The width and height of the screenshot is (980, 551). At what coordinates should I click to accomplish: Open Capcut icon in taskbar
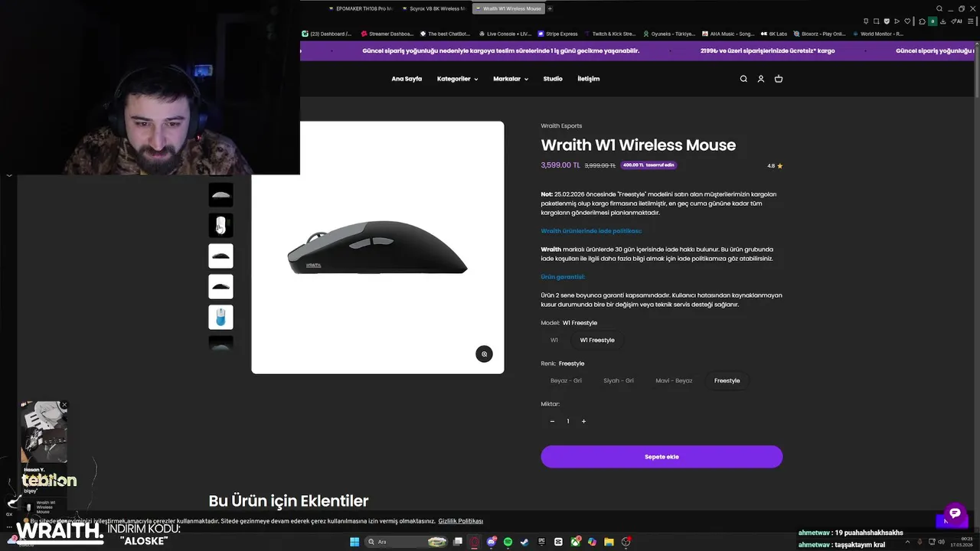point(558,542)
